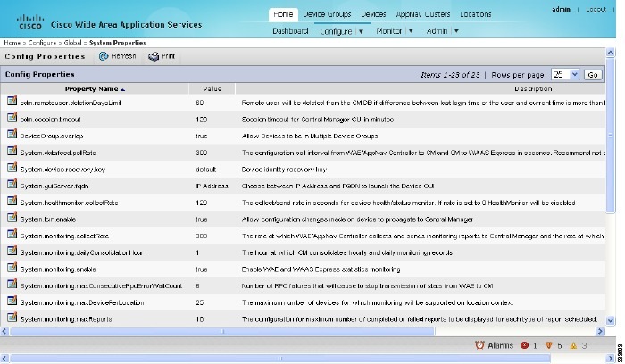This screenshot has width=625, height=364.
Task: Click the critical alarms red icon
Action: pos(525,345)
